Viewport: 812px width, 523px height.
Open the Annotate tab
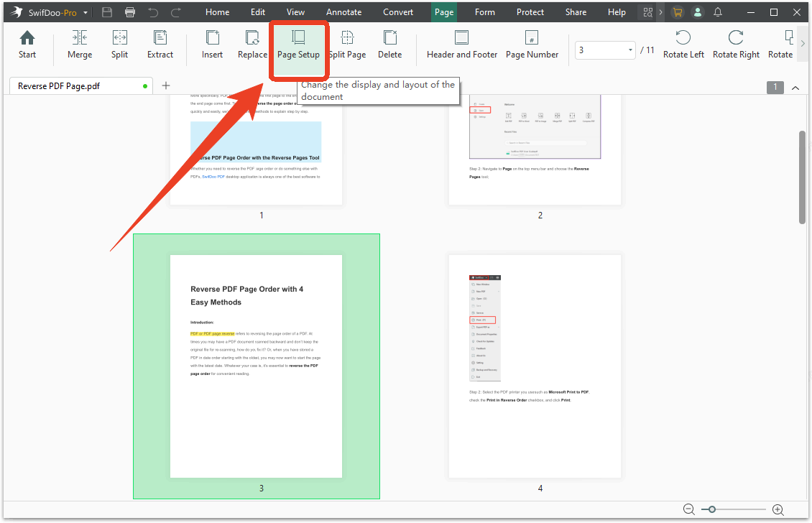point(344,12)
